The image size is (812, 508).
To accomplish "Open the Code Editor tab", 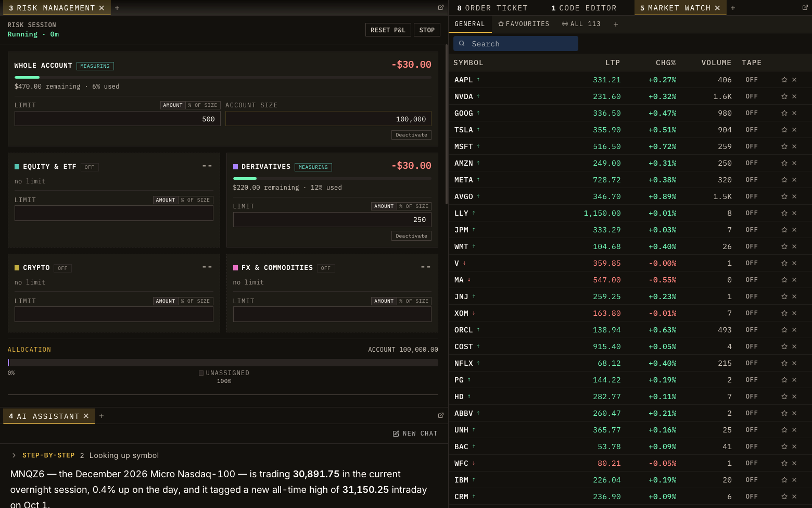I will [584, 8].
